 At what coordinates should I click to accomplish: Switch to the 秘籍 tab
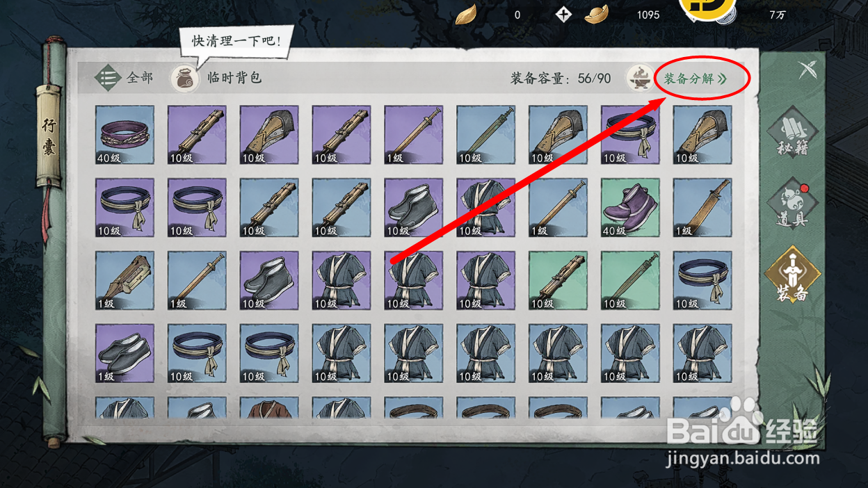[x=792, y=135]
